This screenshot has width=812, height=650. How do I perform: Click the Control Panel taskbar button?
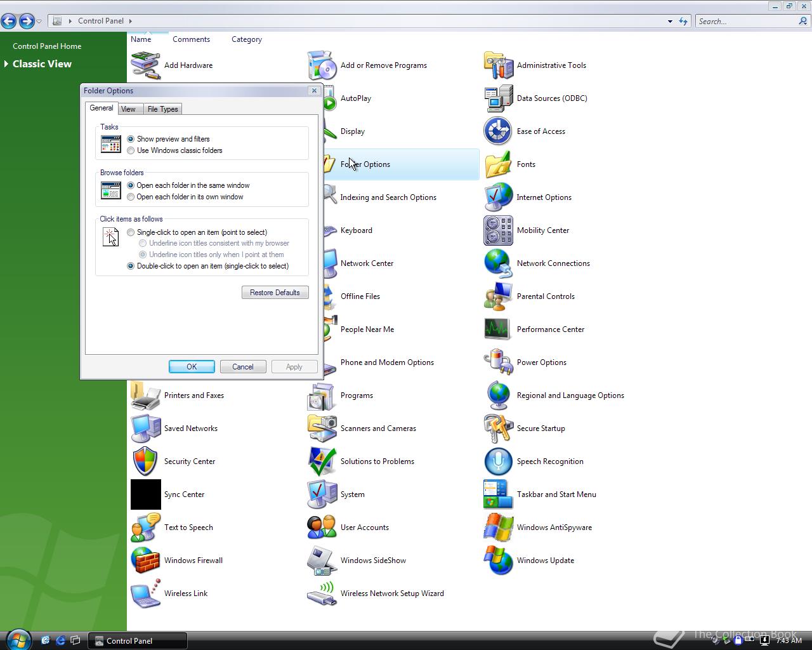(137, 640)
